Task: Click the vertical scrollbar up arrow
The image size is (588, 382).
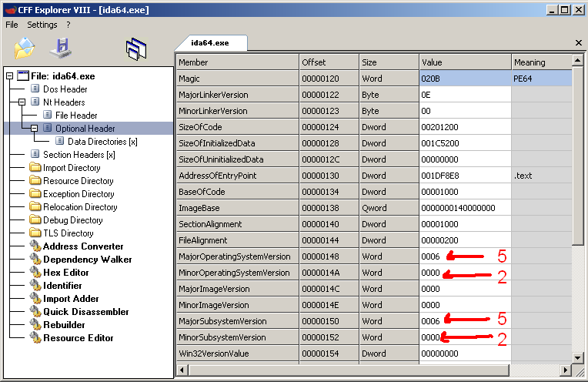Action: tap(578, 60)
